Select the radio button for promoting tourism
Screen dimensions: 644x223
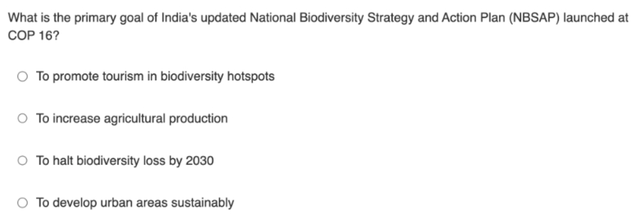[22, 76]
